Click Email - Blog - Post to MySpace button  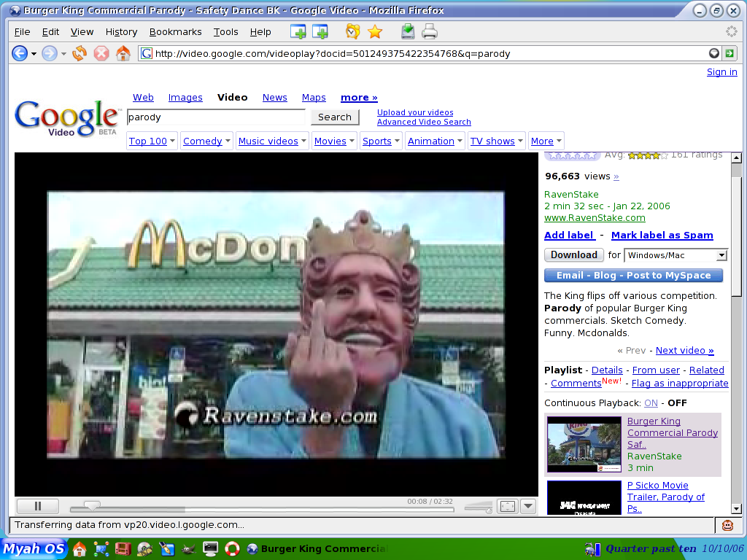pyautogui.click(x=634, y=275)
